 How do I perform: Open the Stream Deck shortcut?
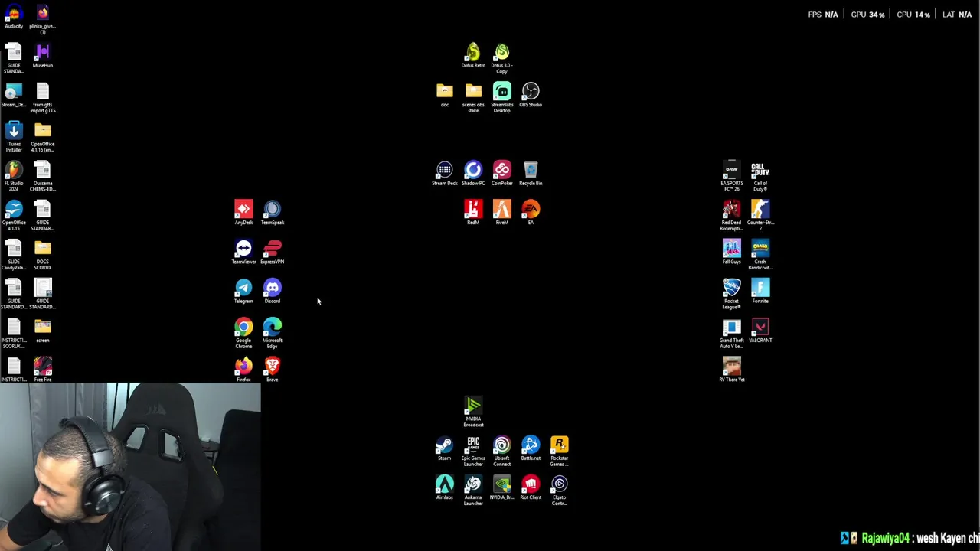tap(445, 174)
